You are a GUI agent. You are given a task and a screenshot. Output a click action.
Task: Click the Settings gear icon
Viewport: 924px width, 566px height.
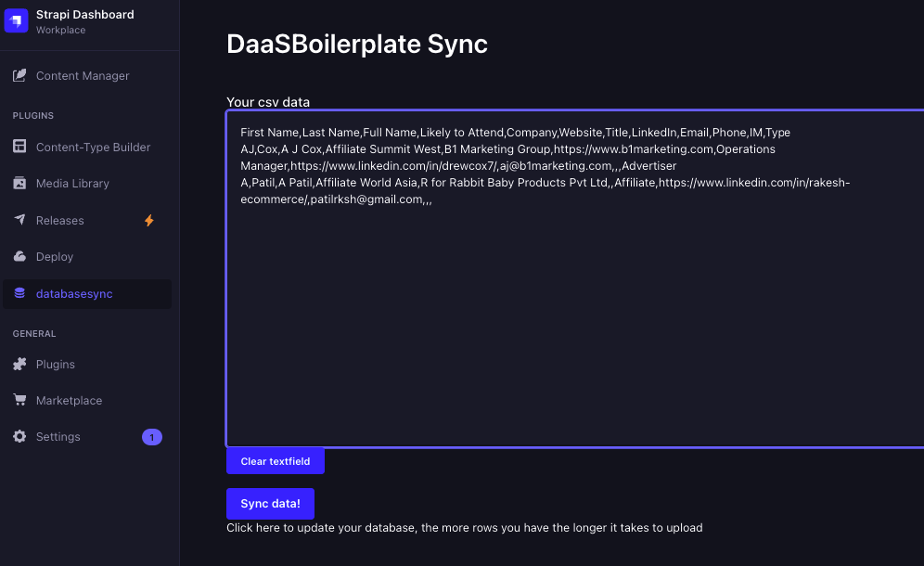click(19, 436)
